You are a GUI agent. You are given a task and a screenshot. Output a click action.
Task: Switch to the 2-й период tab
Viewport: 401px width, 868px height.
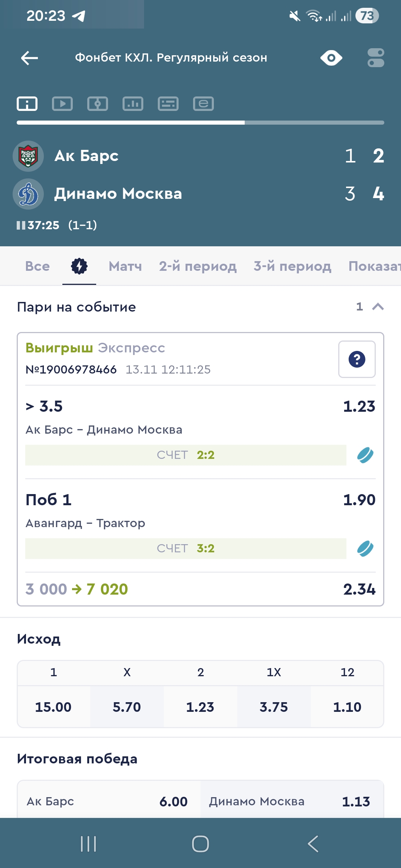click(x=198, y=266)
